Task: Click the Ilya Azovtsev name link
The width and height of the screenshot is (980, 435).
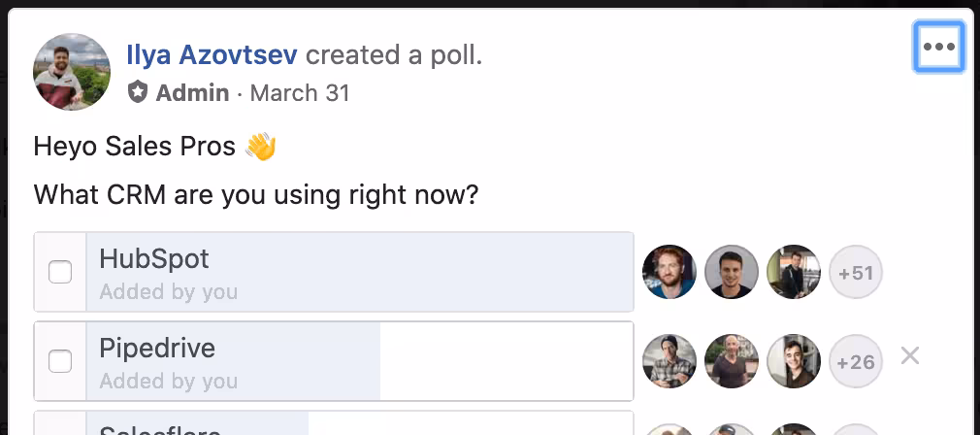Action: (x=212, y=54)
